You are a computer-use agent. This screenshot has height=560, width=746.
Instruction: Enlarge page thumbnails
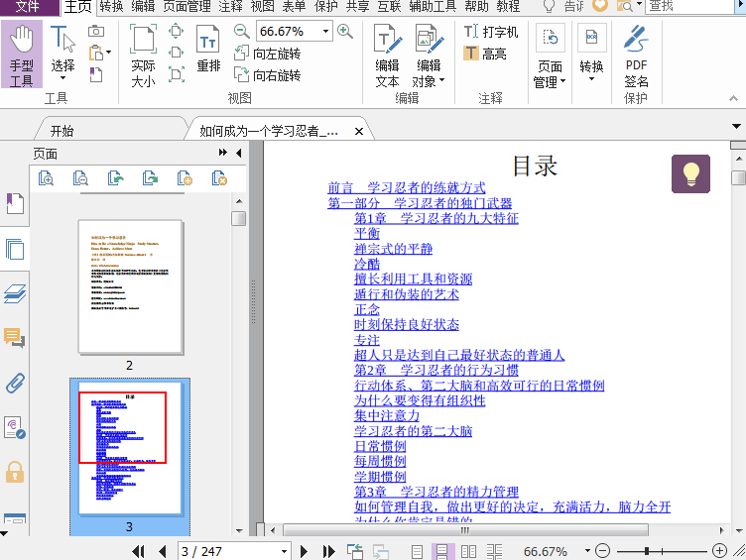tap(46, 178)
